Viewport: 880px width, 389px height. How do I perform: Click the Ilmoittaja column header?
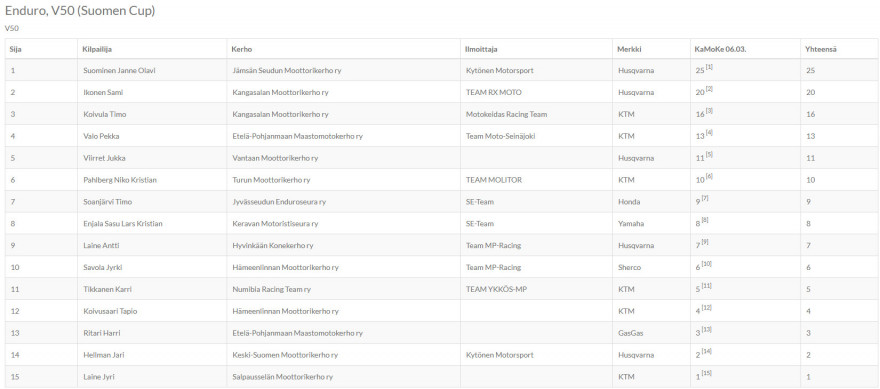pos(537,49)
